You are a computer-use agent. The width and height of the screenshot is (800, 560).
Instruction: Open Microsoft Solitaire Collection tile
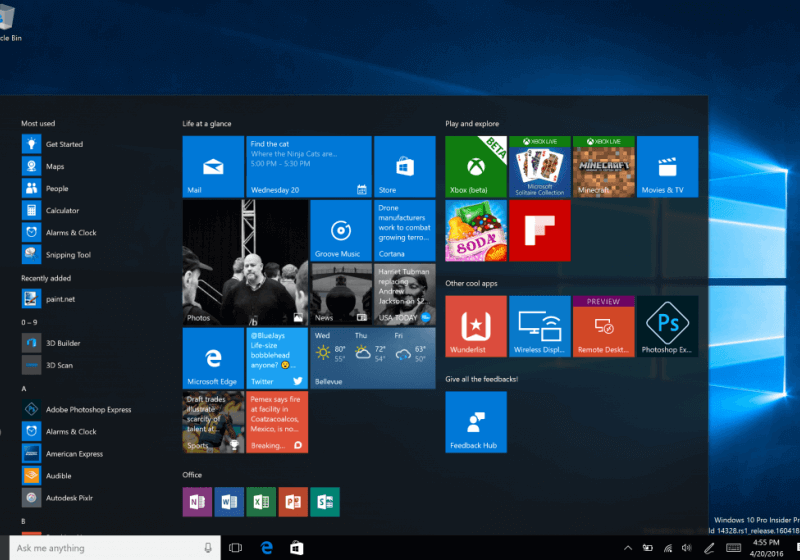coord(540,166)
